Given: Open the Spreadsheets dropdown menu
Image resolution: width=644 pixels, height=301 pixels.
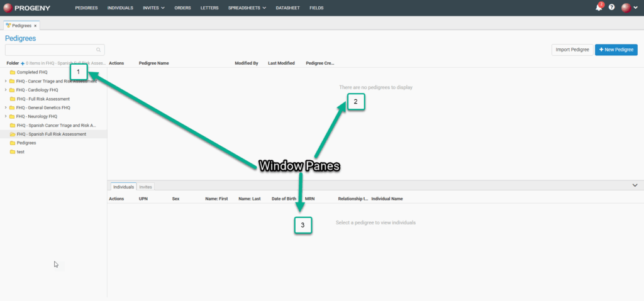Looking at the screenshot, I should (247, 8).
